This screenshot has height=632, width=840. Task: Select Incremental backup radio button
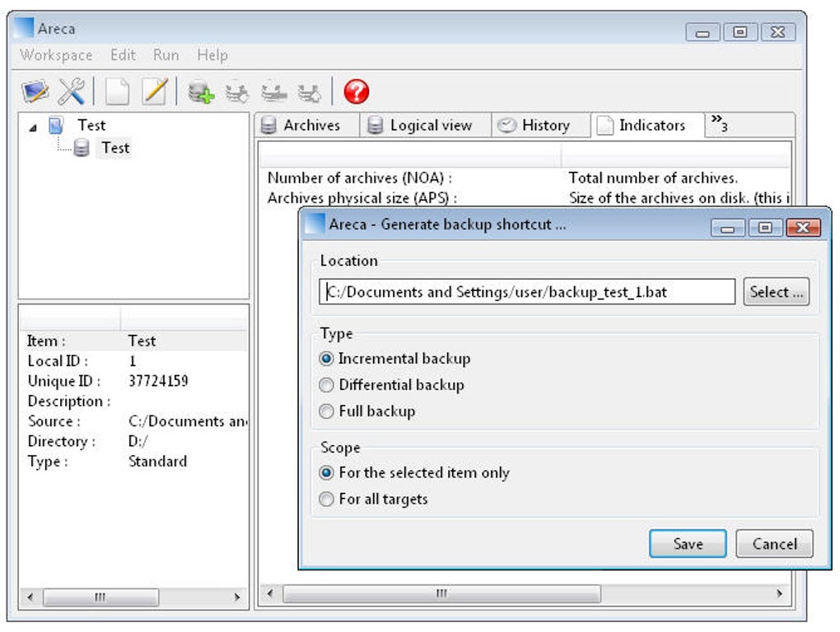[326, 359]
